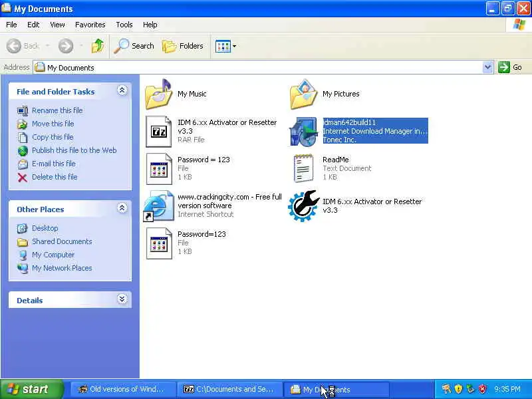Expand the Forward history dropdown arrow
Screen dimensions: 532x399
click(81, 46)
